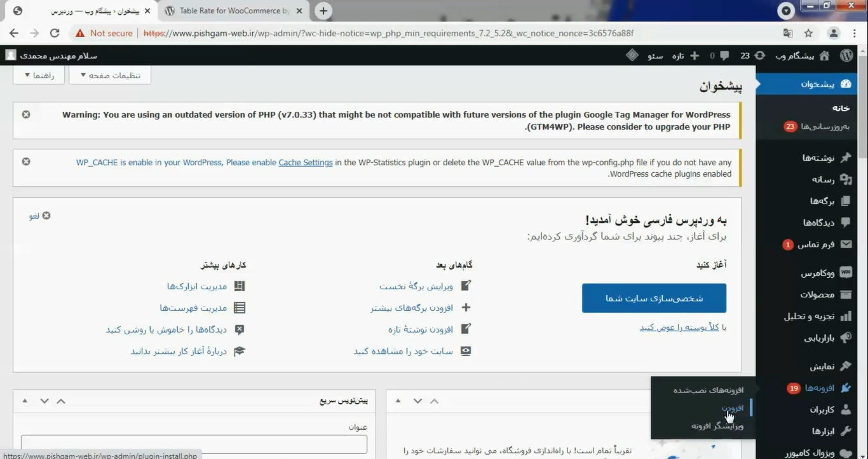The image size is (868, 459).
Task: Click toggle comments on or off link
Action: pyautogui.click(x=166, y=329)
